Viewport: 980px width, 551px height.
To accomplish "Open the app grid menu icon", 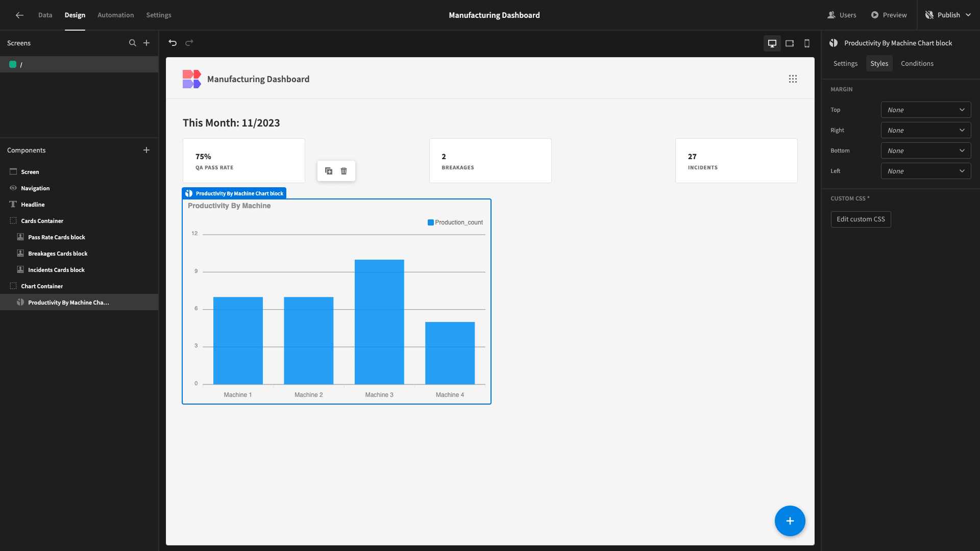I will (793, 79).
